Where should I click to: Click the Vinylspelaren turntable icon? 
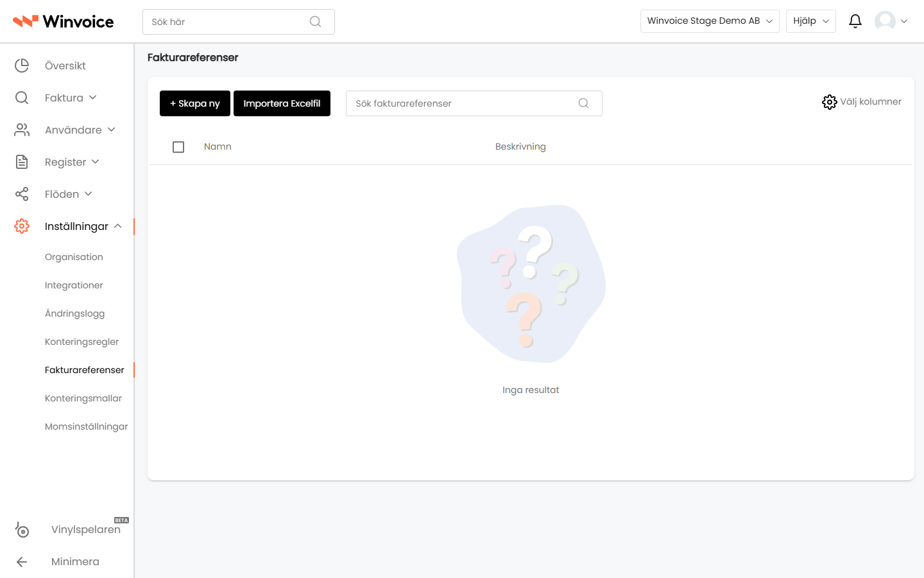pyautogui.click(x=22, y=530)
